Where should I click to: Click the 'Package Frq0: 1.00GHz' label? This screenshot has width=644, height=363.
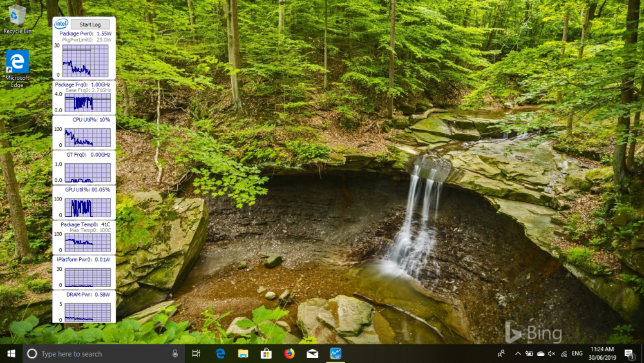click(x=82, y=84)
